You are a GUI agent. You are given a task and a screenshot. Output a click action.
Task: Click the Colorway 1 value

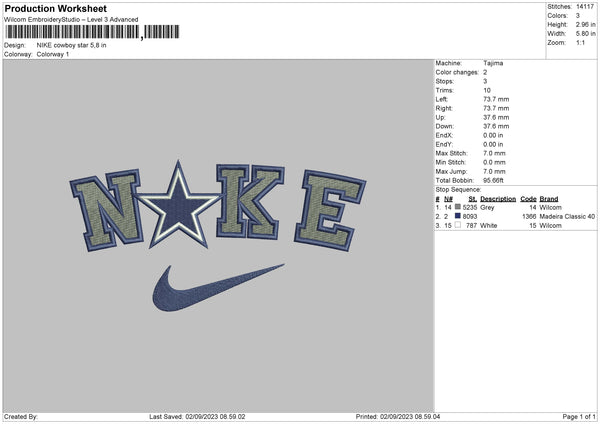53,54
